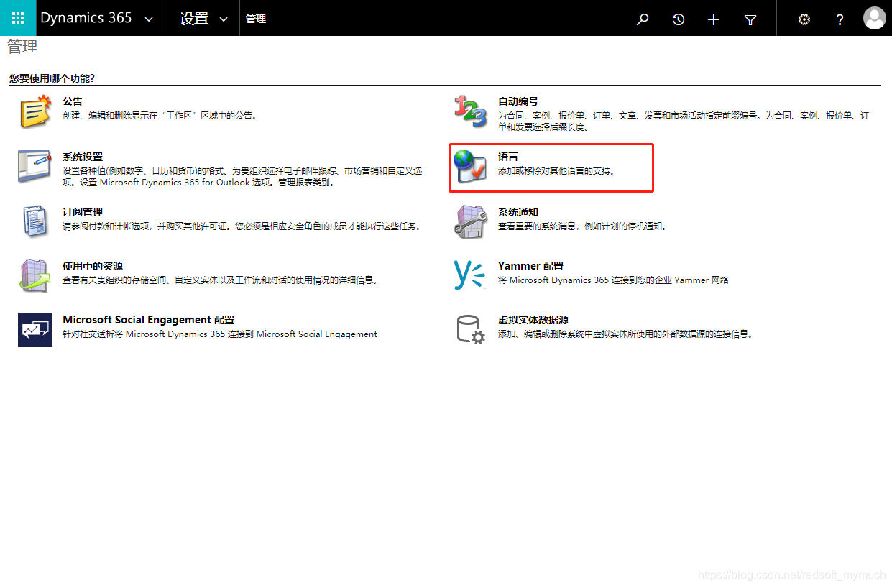The width and height of the screenshot is (892, 588).
Task: Click the 添加或移除对其他语言的支持 description
Action: [556, 171]
